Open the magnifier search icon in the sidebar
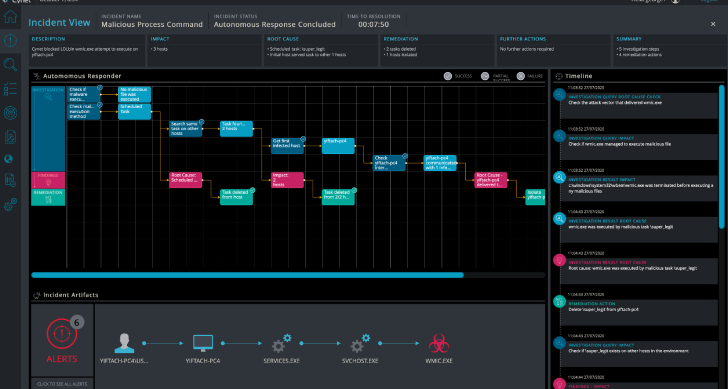 pos(10,65)
